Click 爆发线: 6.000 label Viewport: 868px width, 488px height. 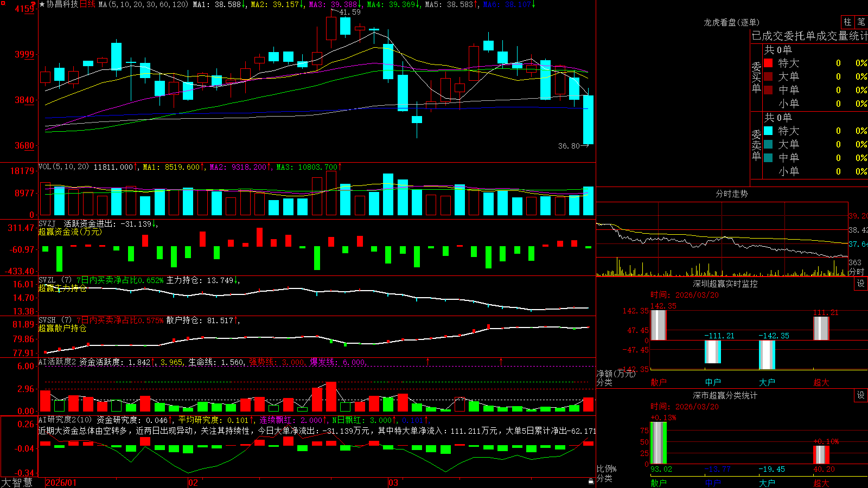338,362
